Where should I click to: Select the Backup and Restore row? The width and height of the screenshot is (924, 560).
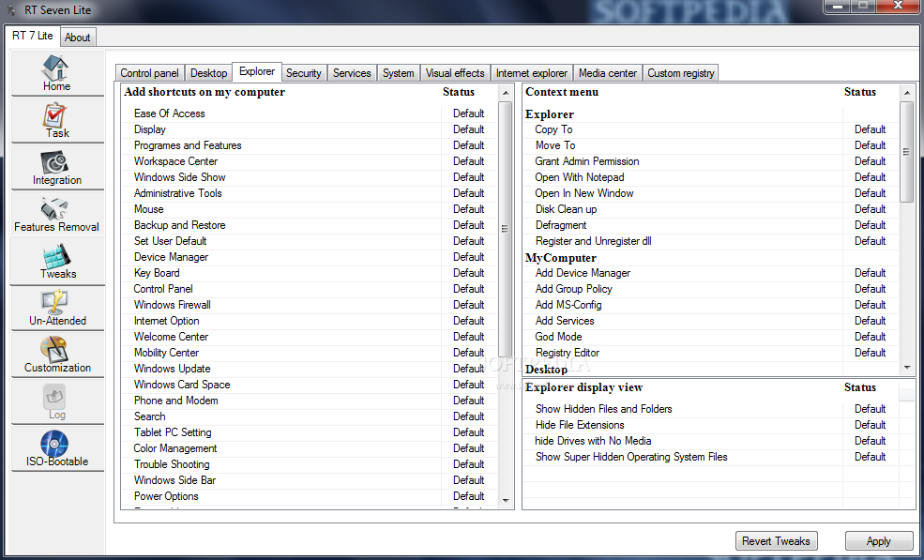[x=310, y=224]
